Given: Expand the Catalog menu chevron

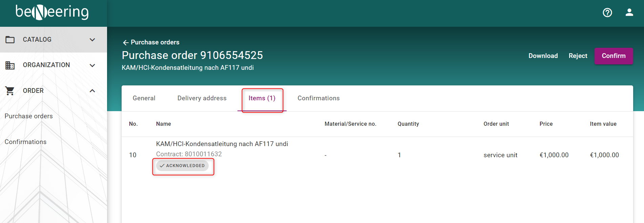Looking at the screenshot, I should click(92, 40).
